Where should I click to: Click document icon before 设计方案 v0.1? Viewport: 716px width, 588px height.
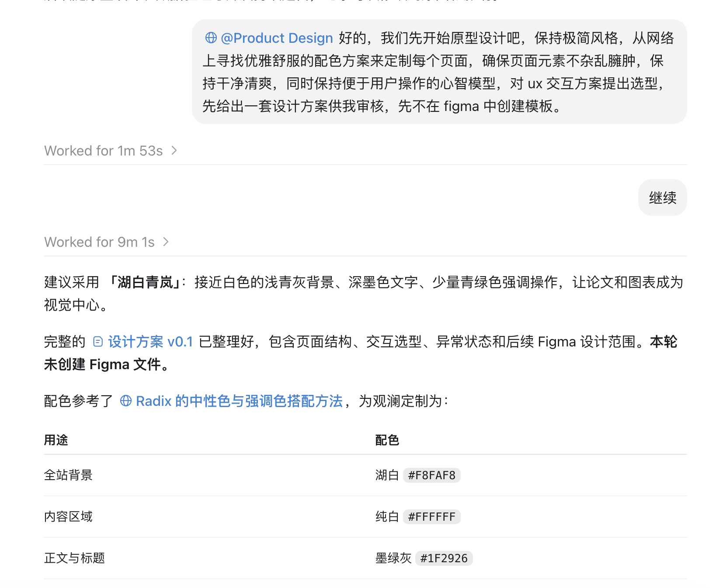pos(98,342)
